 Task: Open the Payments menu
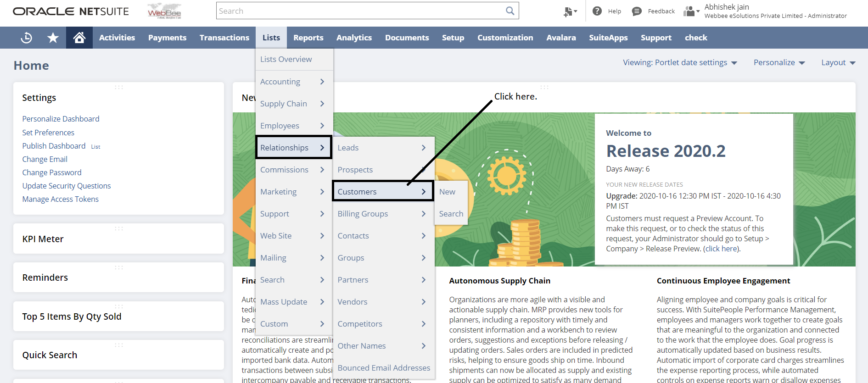point(167,38)
